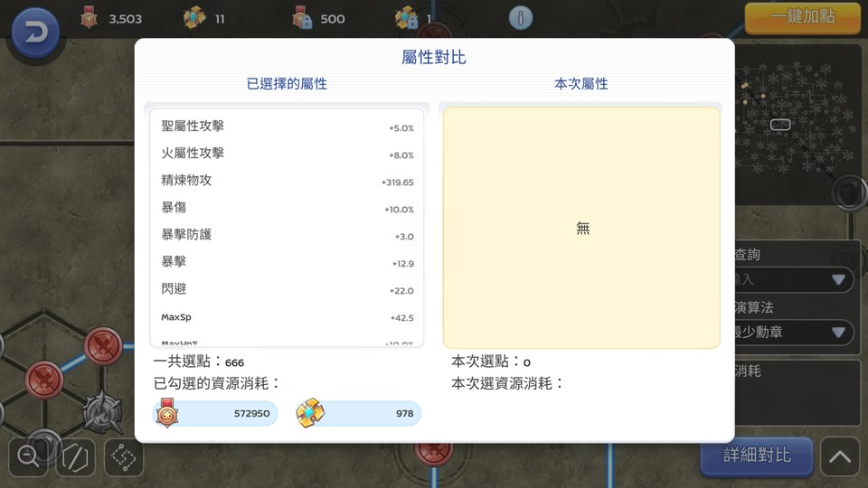Tap the medal cost bar showing 572950
The image size is (868, 488).
(215, 413)
